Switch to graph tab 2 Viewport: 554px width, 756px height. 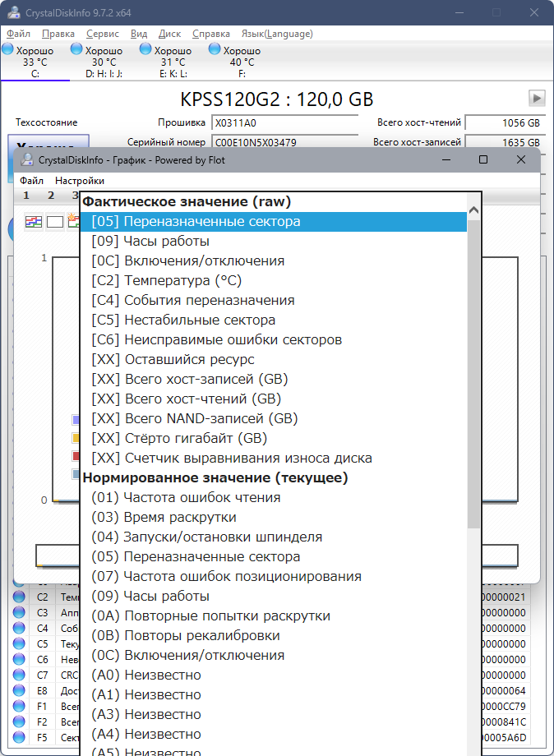pyautogui.click(x=51, y=196)
